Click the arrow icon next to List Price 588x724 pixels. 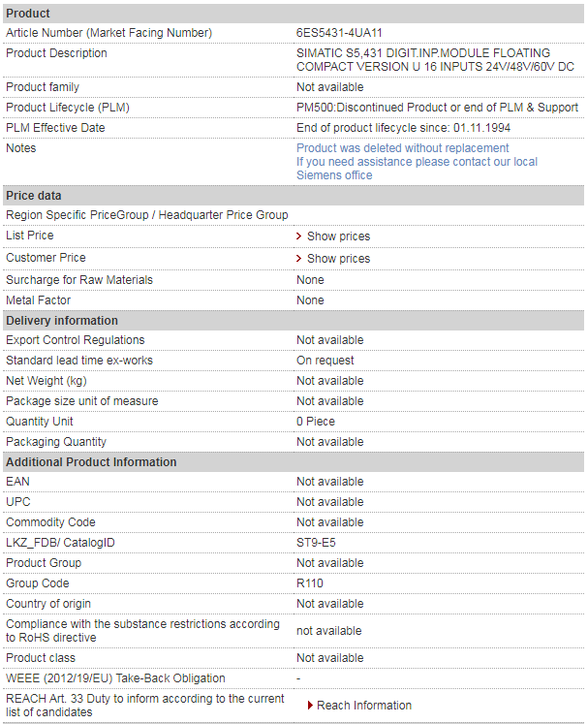tap(298, 236)
